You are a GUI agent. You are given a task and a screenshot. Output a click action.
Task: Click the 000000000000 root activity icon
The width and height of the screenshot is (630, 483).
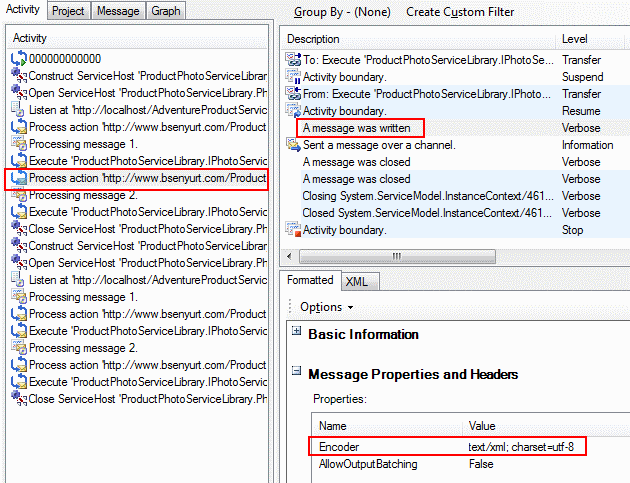tap(18, 60)
